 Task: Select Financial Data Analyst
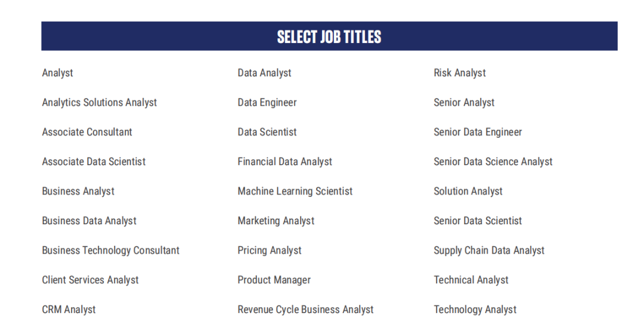(284, 162)
